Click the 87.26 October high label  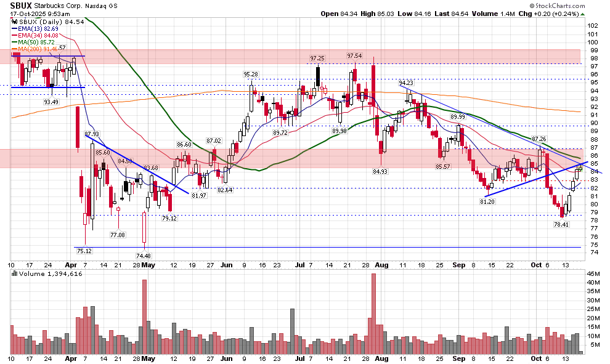point(539,139)
